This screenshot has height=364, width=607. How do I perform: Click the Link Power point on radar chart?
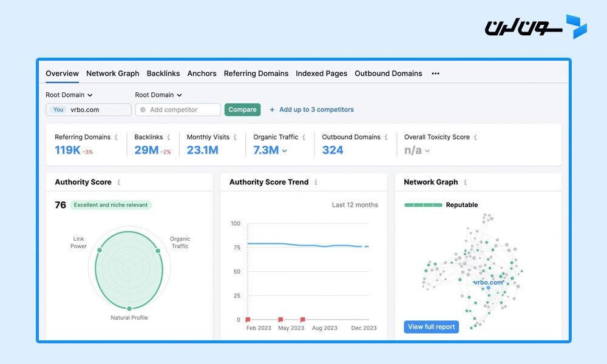tap(100, 251)
